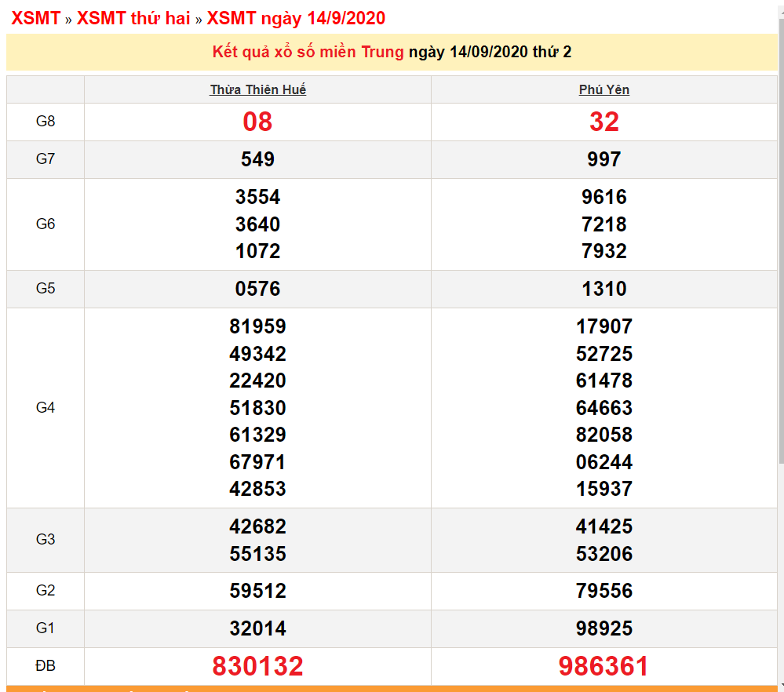Click the vertical scrollbar thumb
The height and width of the screenshot is (692, 784).
click(780, 235)
